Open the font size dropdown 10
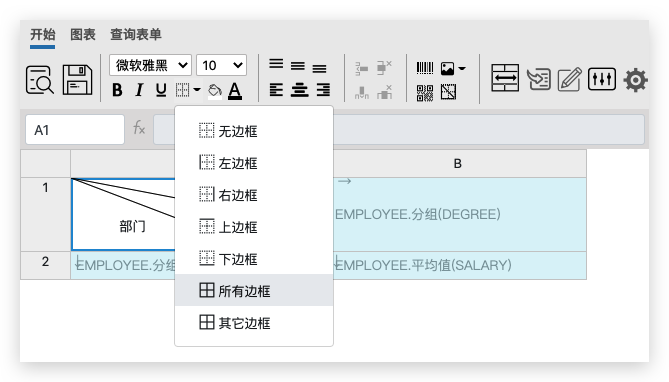Viewport: 669px width, 382px height. coord(221,65)
